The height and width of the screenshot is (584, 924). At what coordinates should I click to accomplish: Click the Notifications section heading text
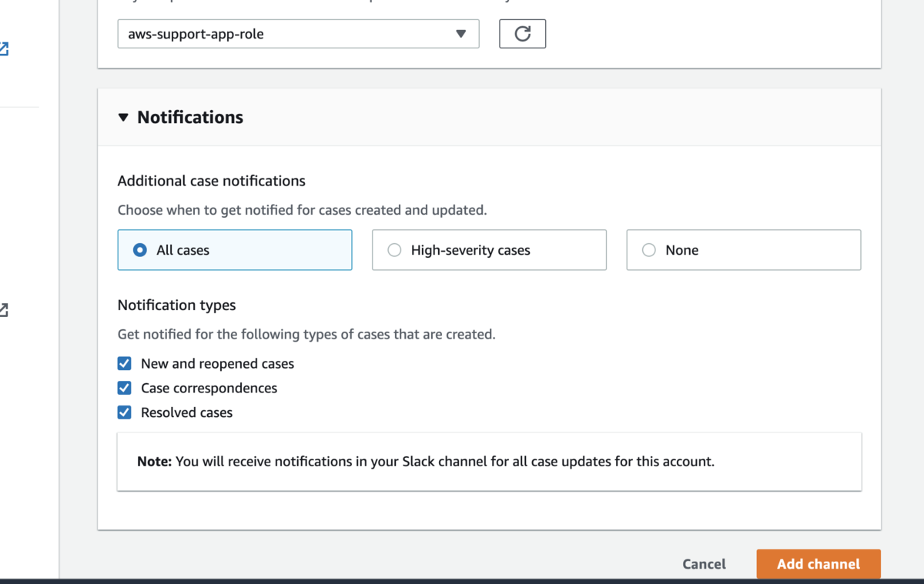[190, 118]
